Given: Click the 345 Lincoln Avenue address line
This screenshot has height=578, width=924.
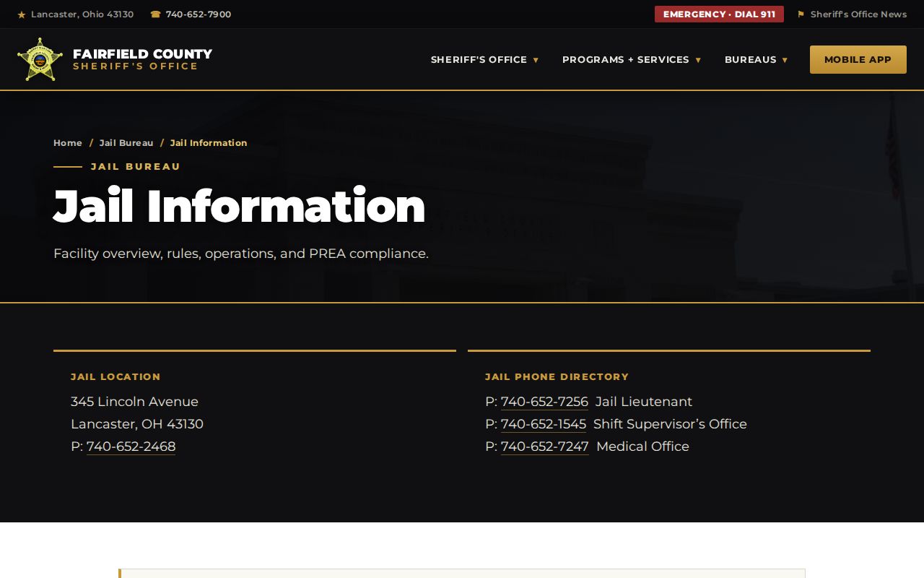Looking at the screenshot, I should pos(134,402).
